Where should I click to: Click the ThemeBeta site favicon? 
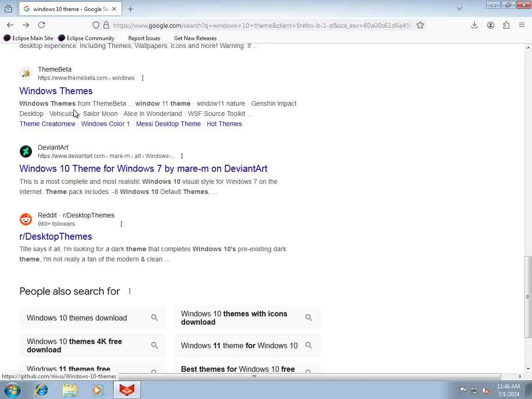coord(26,73)
